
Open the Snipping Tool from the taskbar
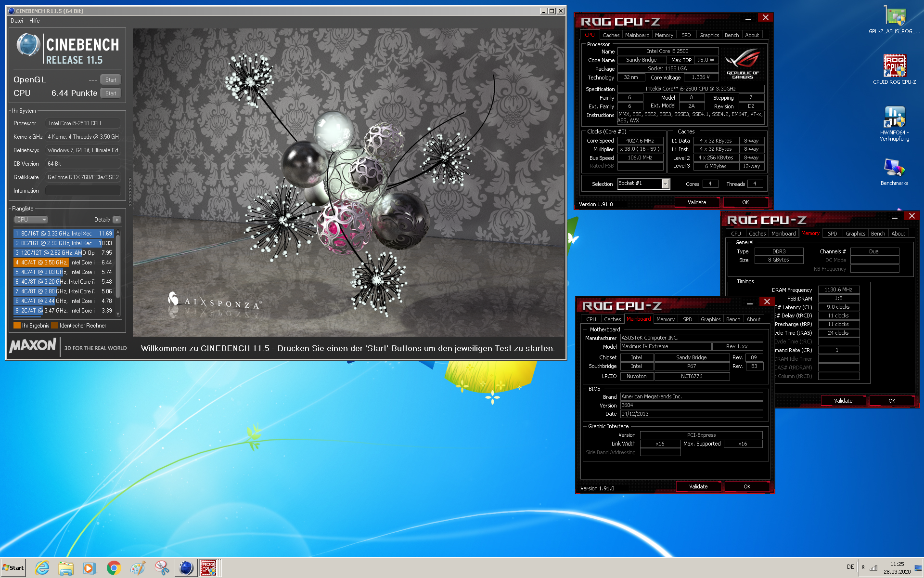point(162,568)
